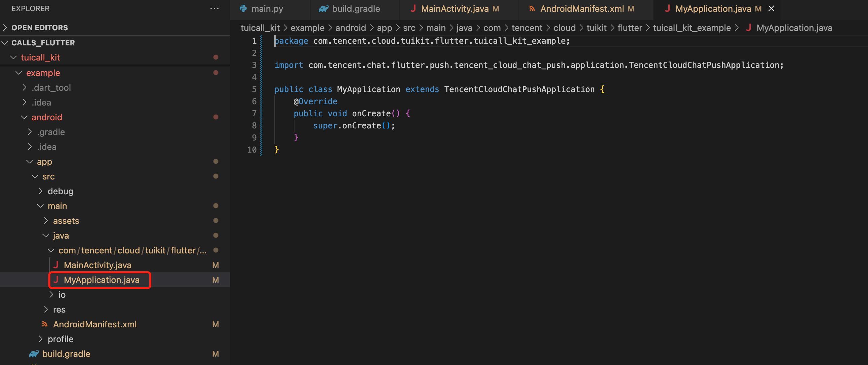Collapse the CALLS_FLUTTER workspace section
868x365 pixels.
(5, 42)
